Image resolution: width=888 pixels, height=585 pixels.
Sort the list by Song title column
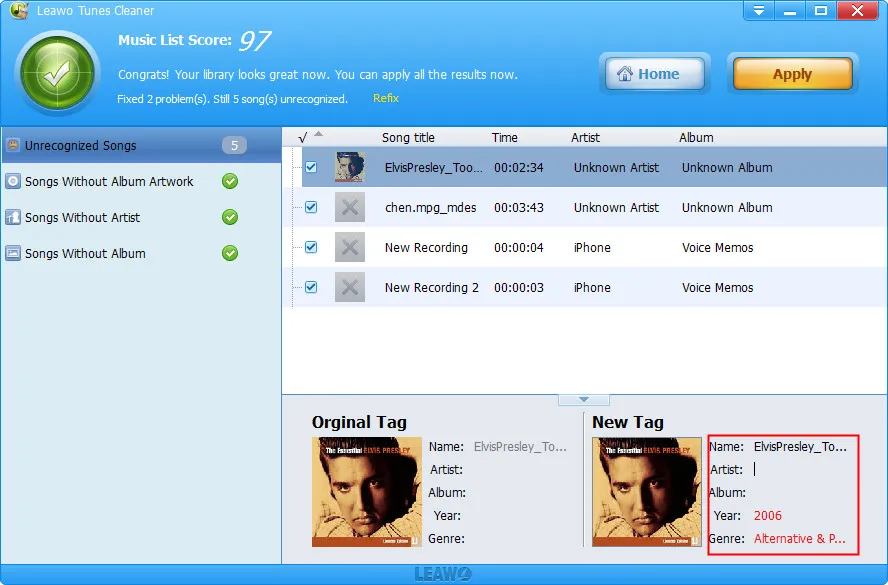pyautogui.click(x=408, y=138)
